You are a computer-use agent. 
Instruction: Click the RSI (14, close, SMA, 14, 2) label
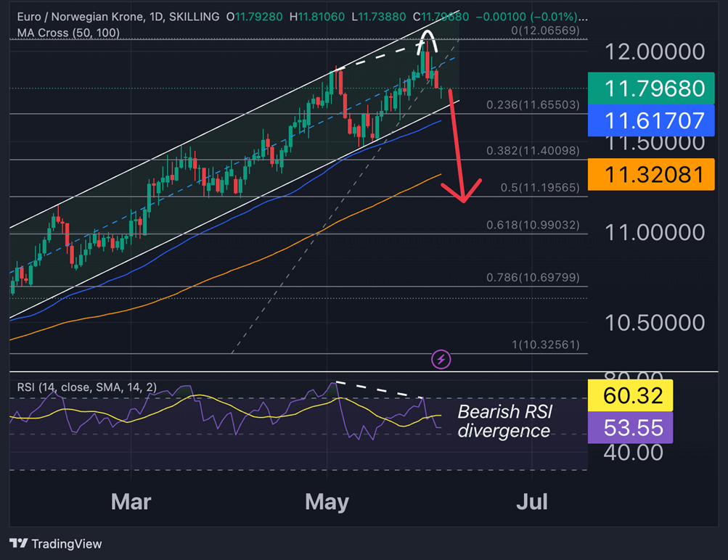[x=87, y=387]
